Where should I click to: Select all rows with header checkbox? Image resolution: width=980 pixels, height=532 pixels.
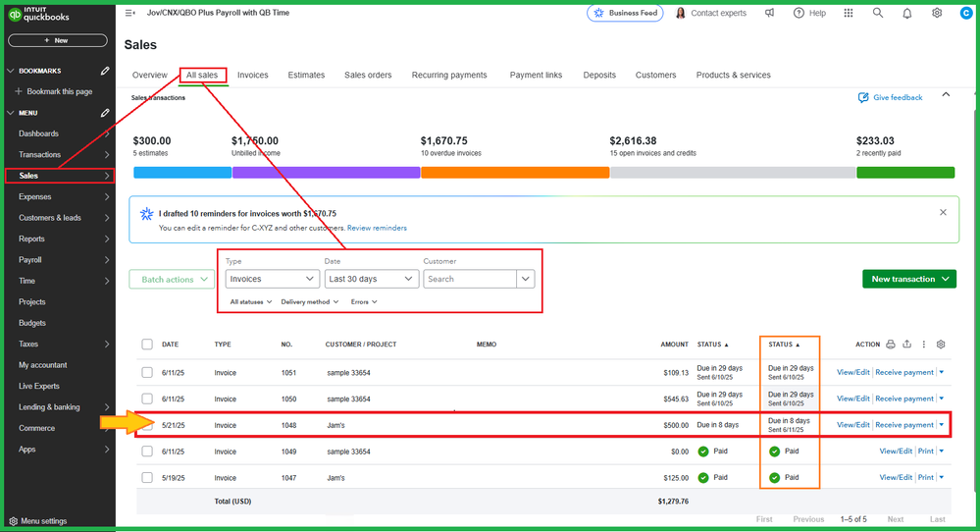147,344
